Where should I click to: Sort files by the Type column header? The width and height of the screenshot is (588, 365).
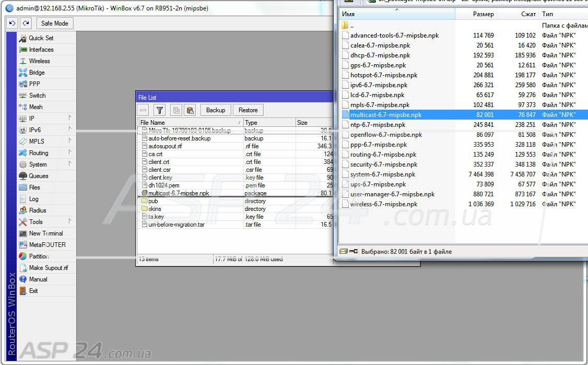268,123
